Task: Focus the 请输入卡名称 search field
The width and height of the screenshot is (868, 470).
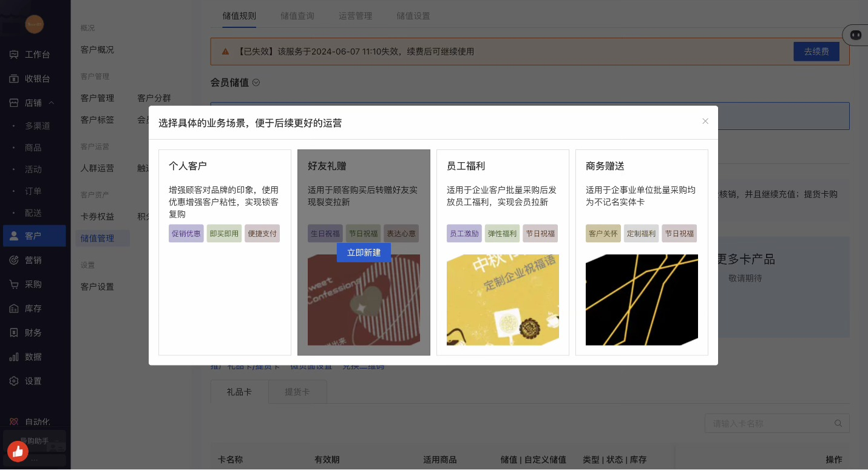Action: (x=777, y=423)
